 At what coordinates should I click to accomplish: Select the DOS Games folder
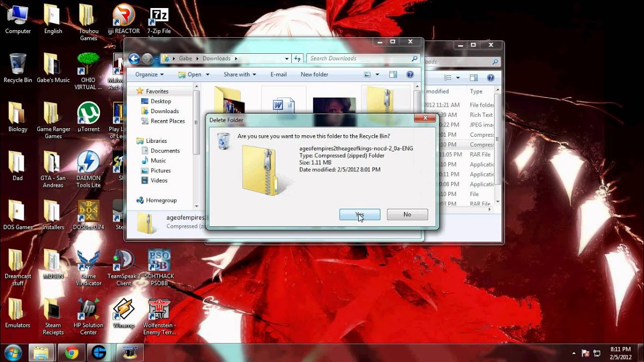(18, 215)
